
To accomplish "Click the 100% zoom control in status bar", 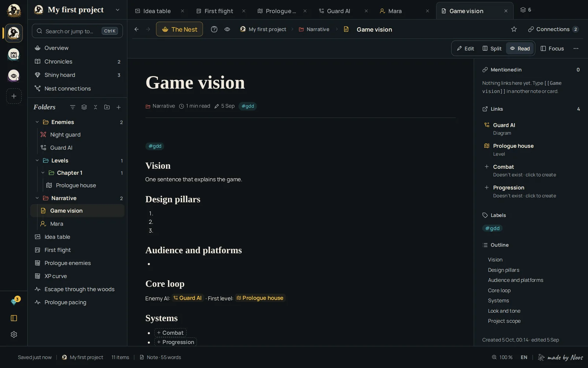I will click(x=502, y=357).
